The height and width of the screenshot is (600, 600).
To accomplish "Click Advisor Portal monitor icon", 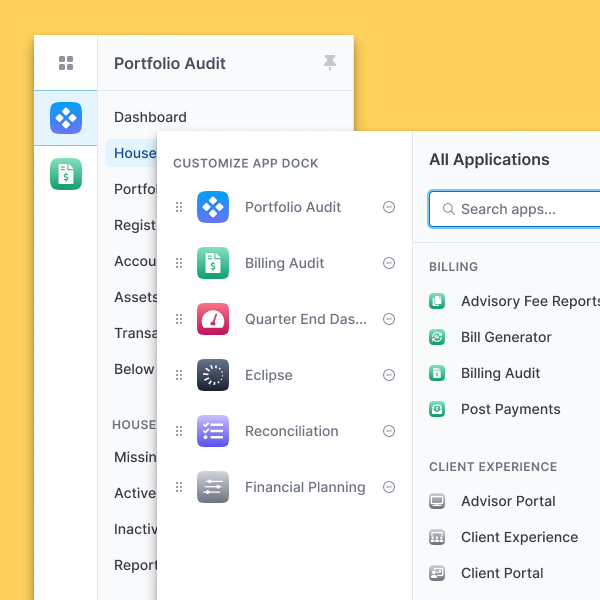I will (437, 501).
